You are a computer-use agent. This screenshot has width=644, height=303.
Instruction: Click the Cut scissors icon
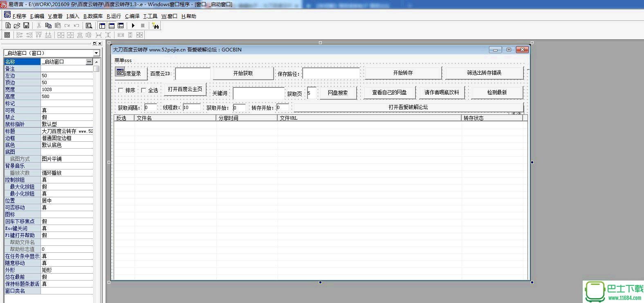coord(39,25)
